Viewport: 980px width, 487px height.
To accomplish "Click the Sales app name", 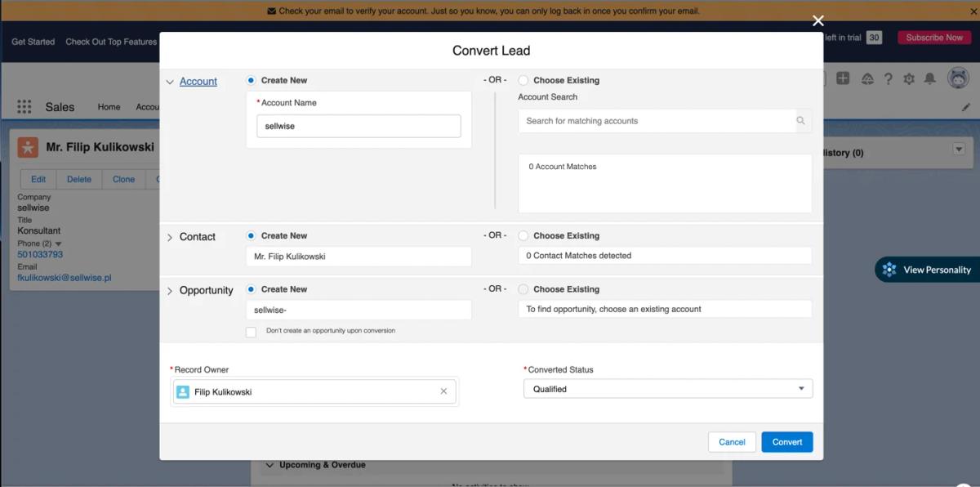I will [x=60, y=107].
